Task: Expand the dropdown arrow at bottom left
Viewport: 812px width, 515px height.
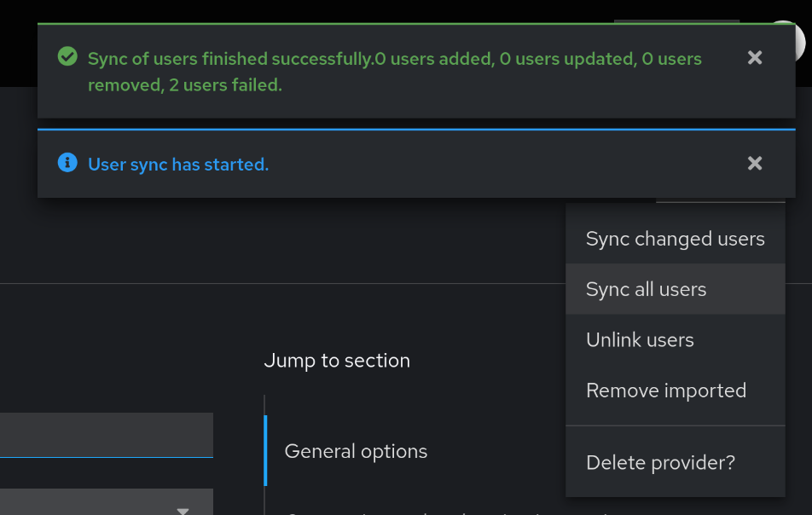Action: tap(183, 510)
